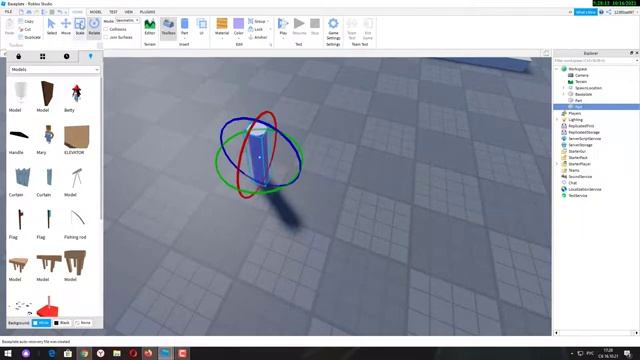
Task: Collapse the Workspace tree node
Action: pos(557,69)
